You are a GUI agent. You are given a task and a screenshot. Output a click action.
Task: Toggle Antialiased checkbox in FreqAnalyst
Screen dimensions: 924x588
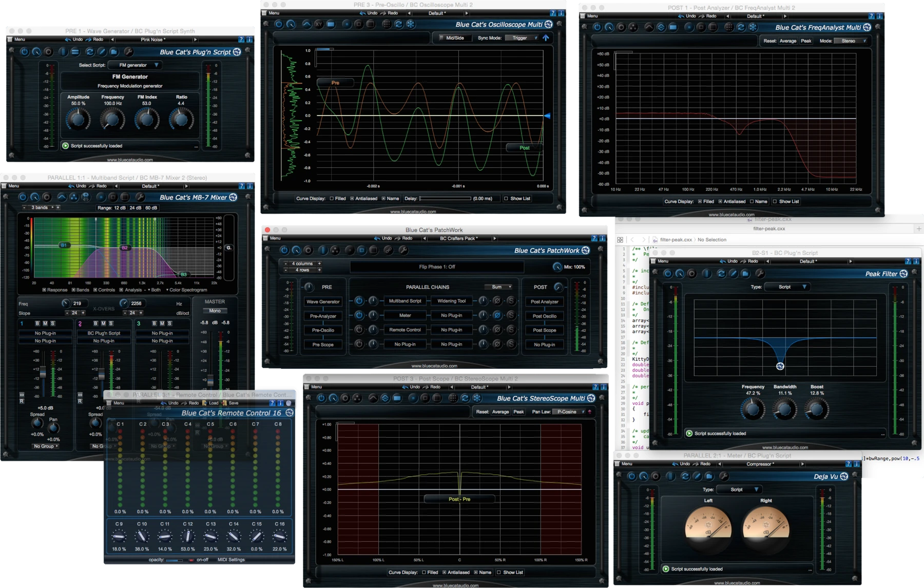pos(721,202)
